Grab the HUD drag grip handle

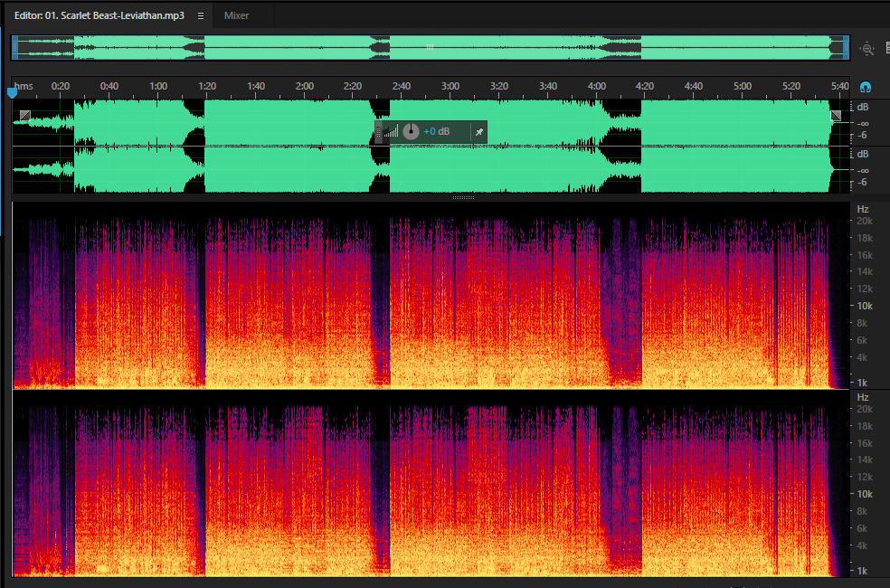(379, 132)
